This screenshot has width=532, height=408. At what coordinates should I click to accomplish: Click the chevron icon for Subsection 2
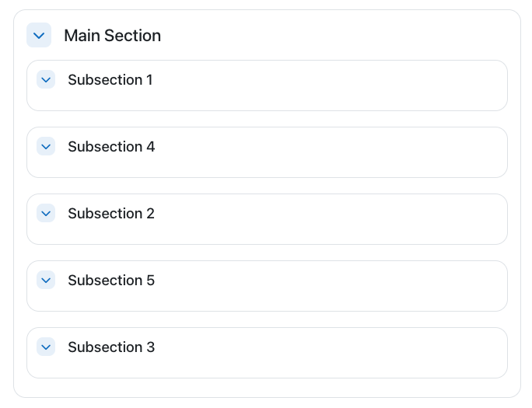[46, 213]
